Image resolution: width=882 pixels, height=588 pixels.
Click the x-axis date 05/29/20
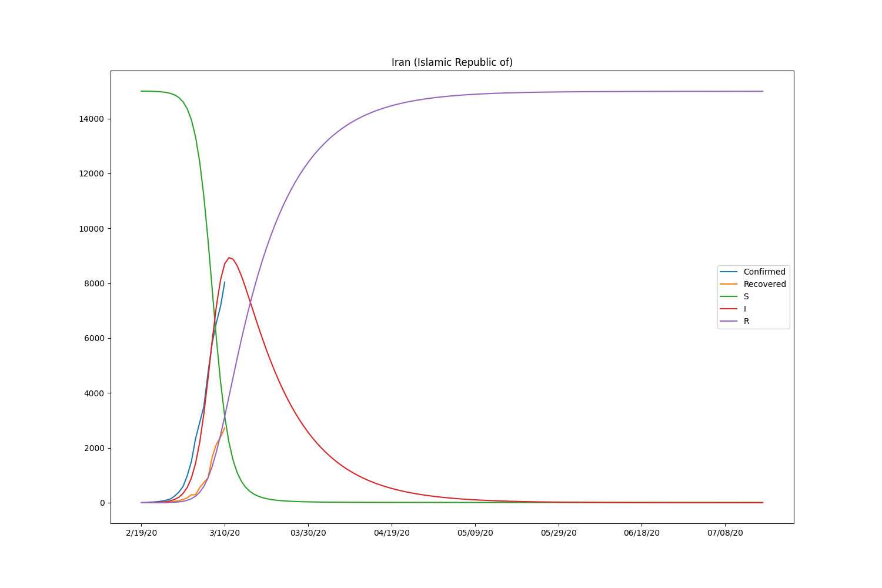point(559,533)
